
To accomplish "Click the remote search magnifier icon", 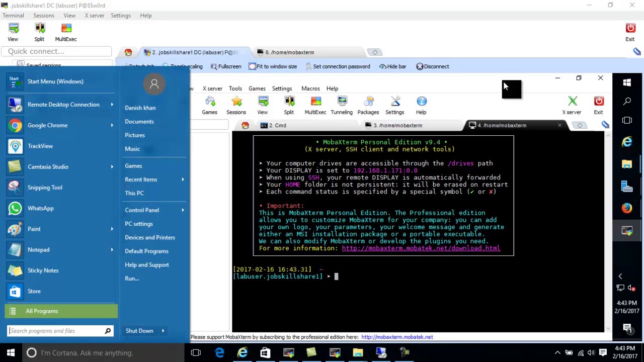I will 627,102.
